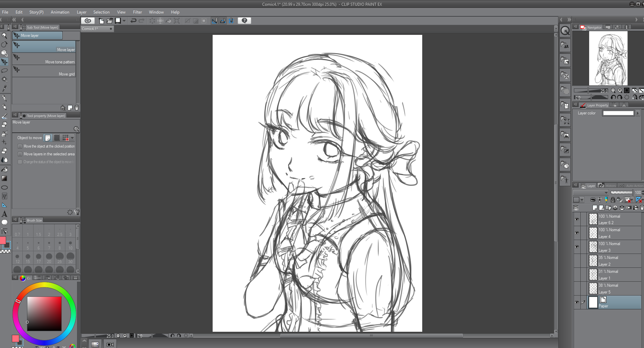The height and width of the screenshot is (348, 644).
Task: Hide Layer 4 using its eye icon
Action: 577,233
